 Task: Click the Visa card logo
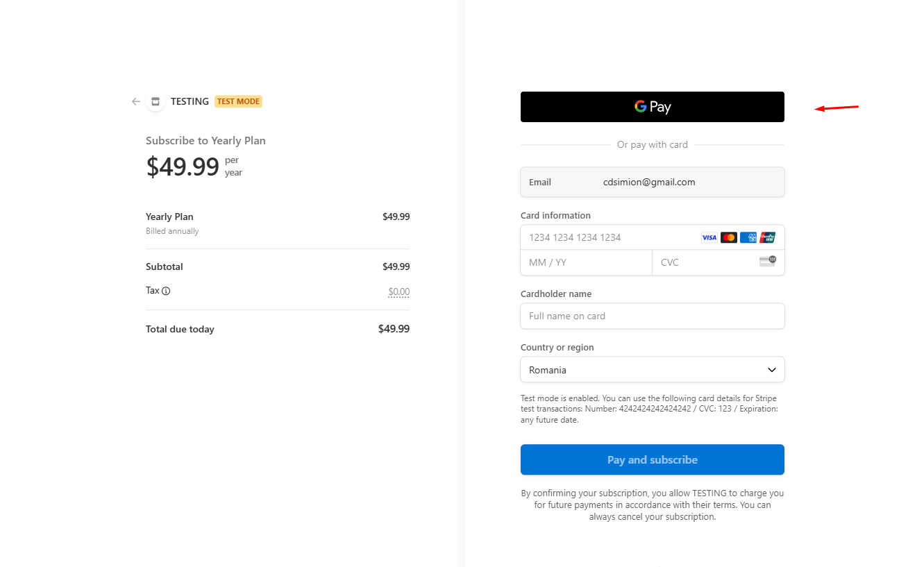(709, 237)
